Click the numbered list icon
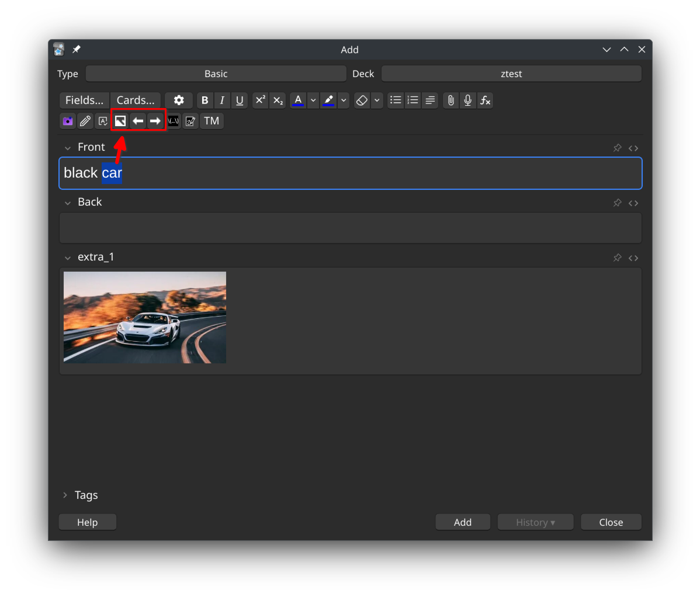The width and height of the screenshot is (700, 597). [413, 100]
